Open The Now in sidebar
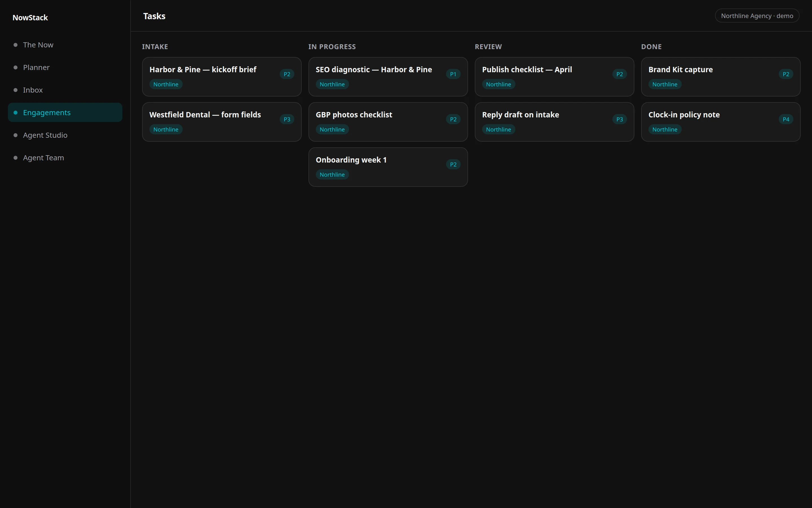Image resolution: width=812 pixels, height=508 pixels. point(65,45)
